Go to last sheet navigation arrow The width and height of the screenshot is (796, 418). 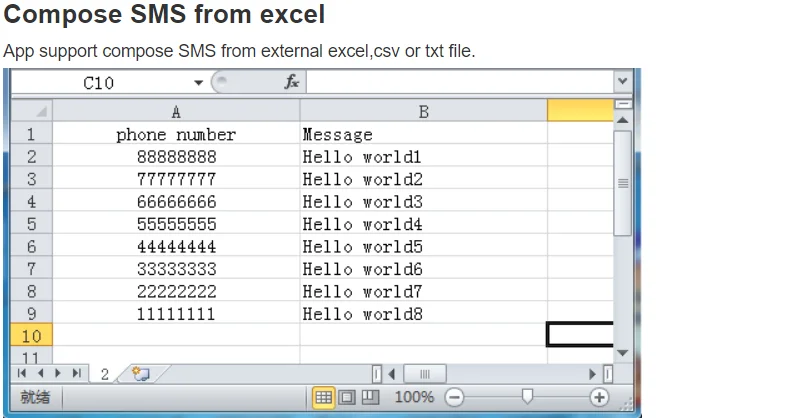click(x=77, y=374)
